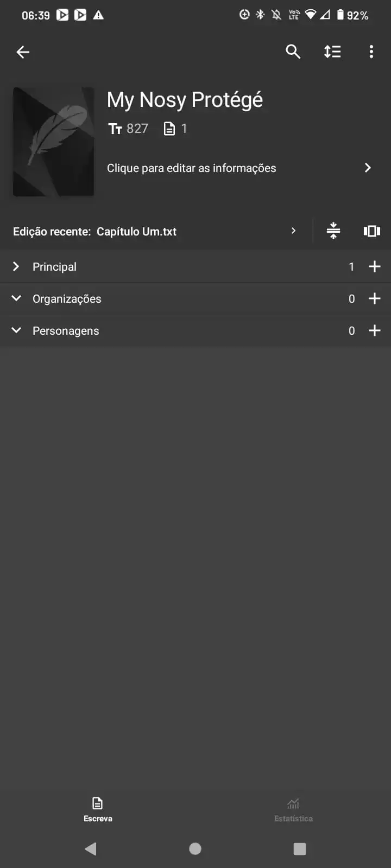Select the My Nosy Protégé title
Viewport: 391px width, 868px height.
point(185,100)
